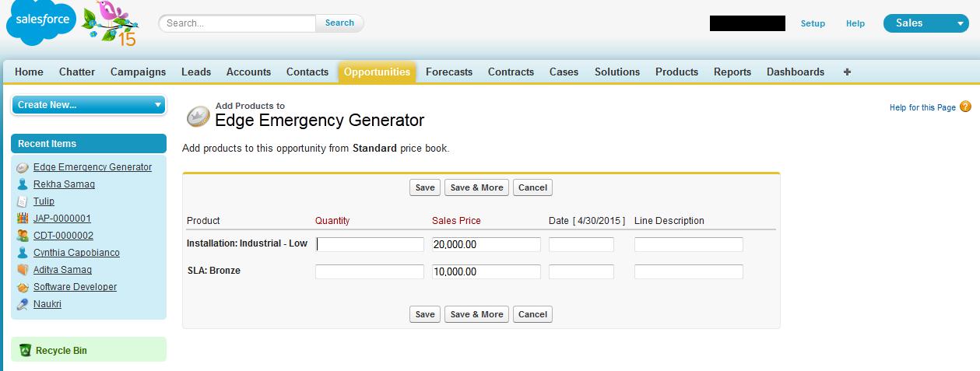980x371 pixels.
Task: Click the bottom Save button
Action: pyautogui.click(x=425, y=314)
